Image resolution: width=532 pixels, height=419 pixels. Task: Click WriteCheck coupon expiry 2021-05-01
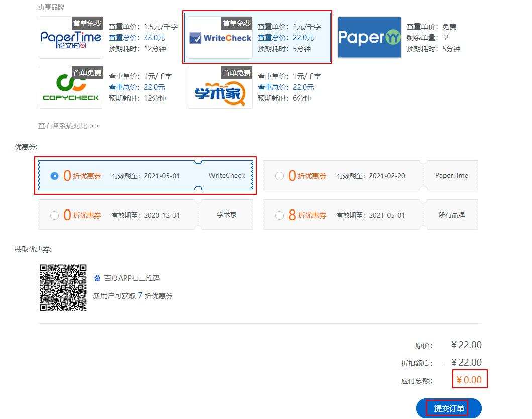coord(162,176)
